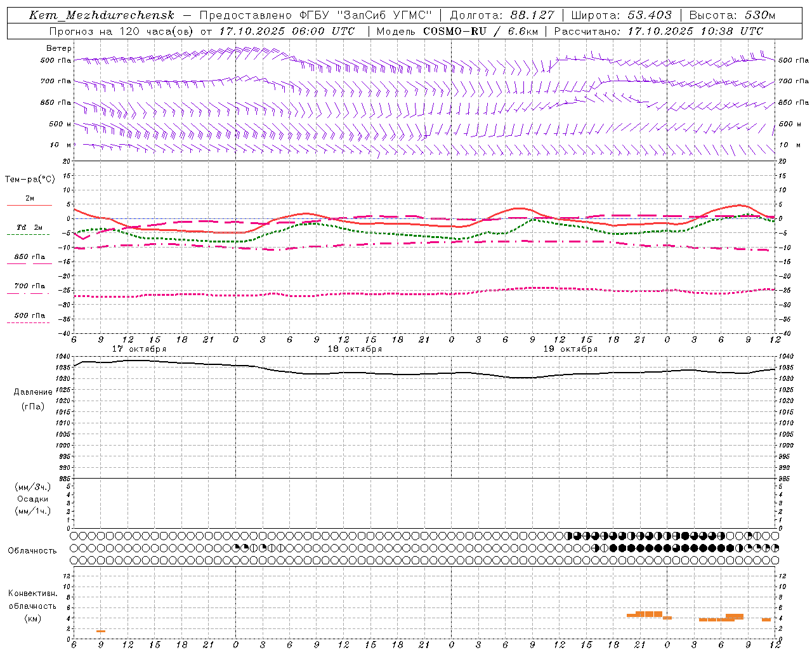Click the 19 октября date label
812x650 pixels.
[570, 349]
